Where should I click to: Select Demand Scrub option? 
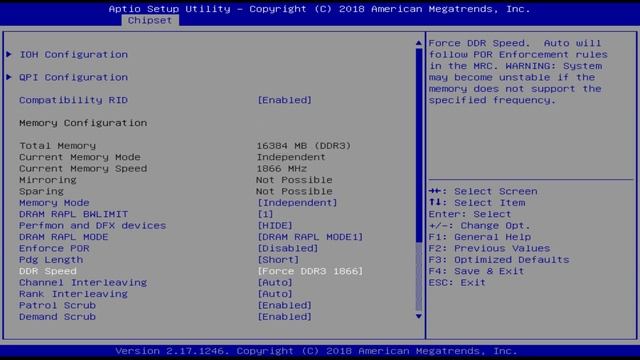(58, 317)
